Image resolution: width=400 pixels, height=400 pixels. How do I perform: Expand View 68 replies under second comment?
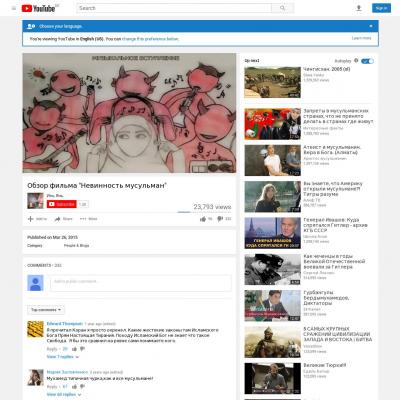pyautogui.click(x=64, y=395)
